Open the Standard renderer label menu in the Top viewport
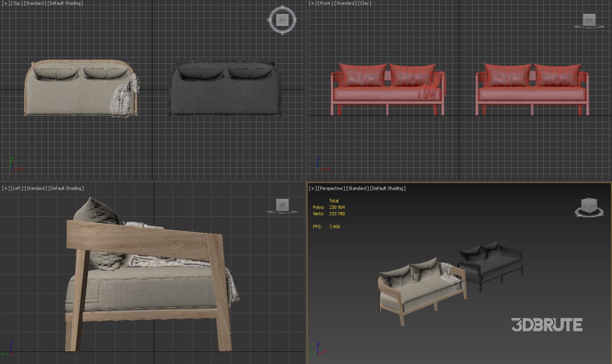Viewport: 612px width, 364px height. point(35,3)
